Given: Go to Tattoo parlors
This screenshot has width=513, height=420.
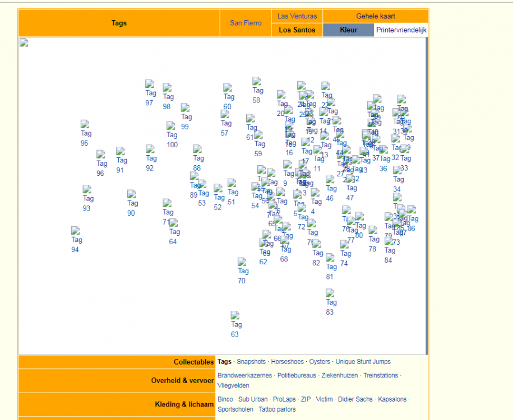Looking at the screenshot, I should (277, 409).
